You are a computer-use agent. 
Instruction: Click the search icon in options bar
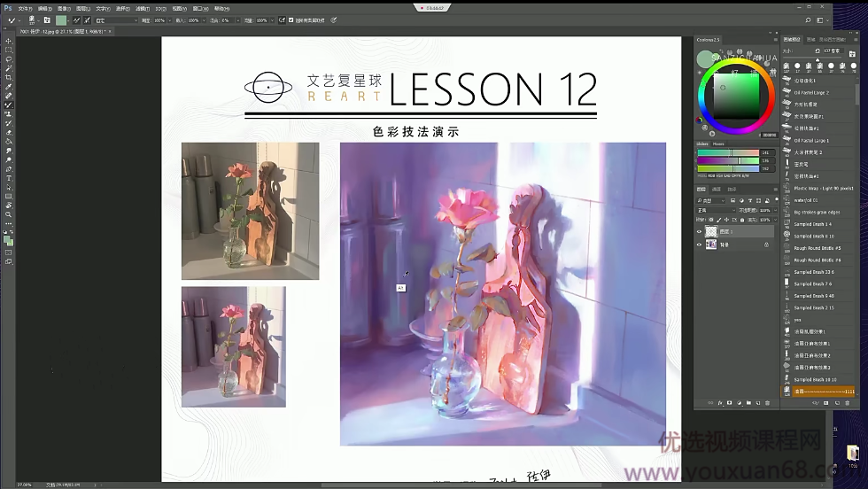click(808, 20)
